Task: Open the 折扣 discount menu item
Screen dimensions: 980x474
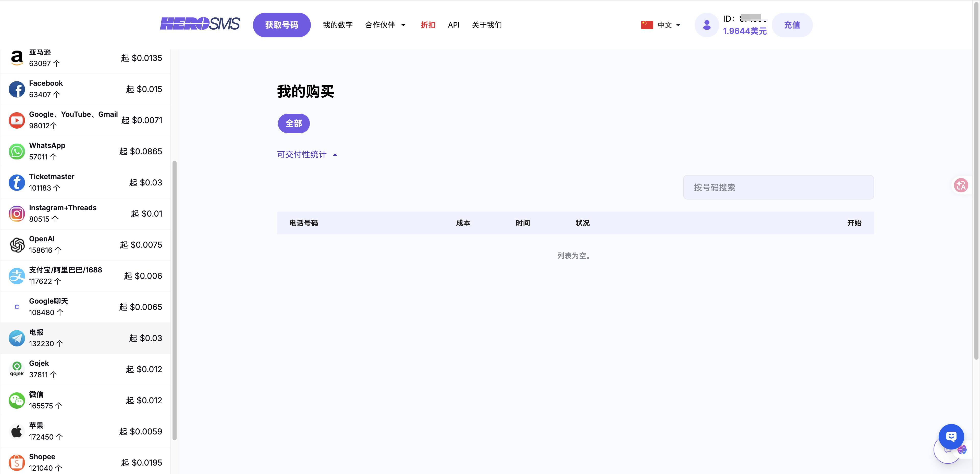Action: pos(428,25)
